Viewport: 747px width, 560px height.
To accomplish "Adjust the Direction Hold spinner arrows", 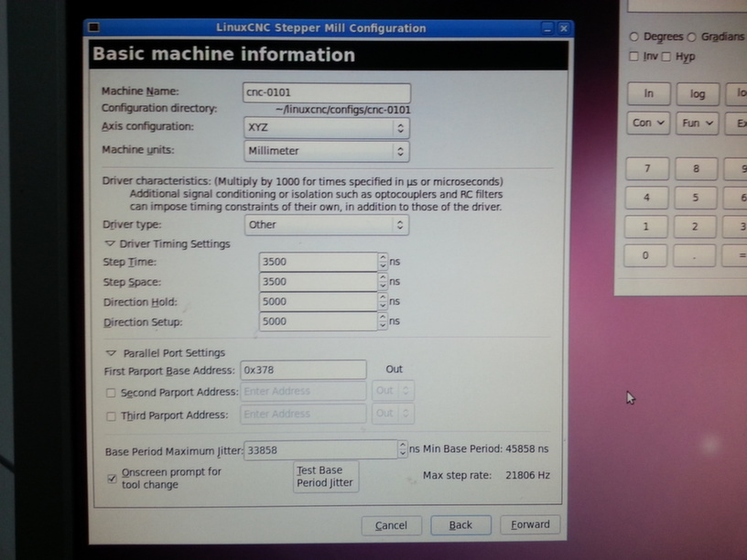I will [383, 301].
